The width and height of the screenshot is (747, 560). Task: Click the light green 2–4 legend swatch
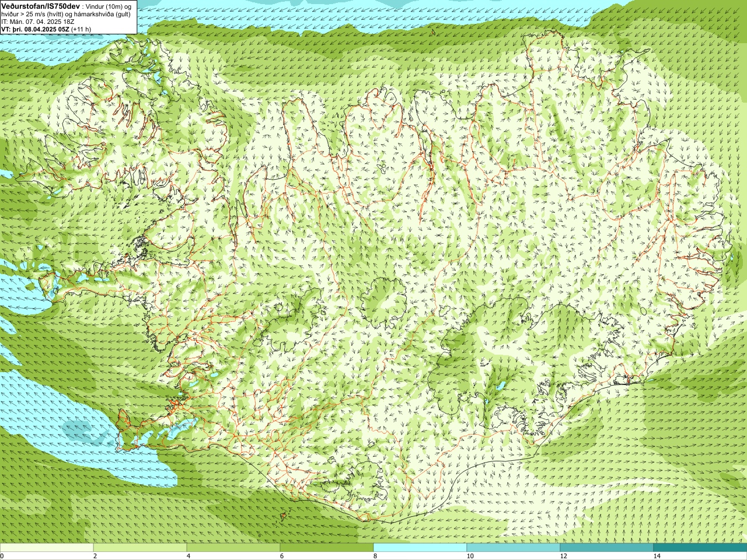tap(140, 548)
